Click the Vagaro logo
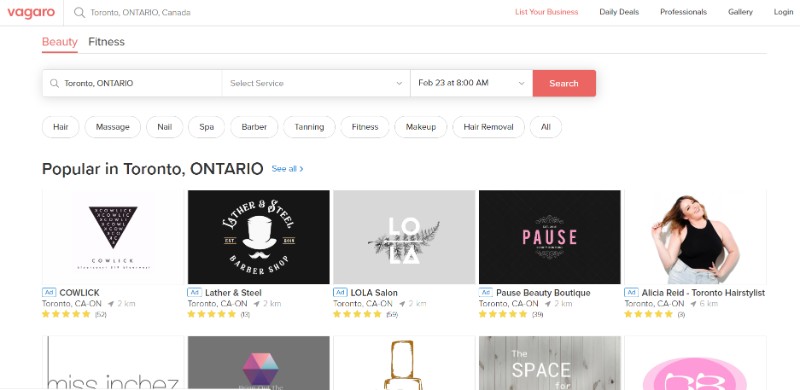800x390 pixels. pos(31,12)
